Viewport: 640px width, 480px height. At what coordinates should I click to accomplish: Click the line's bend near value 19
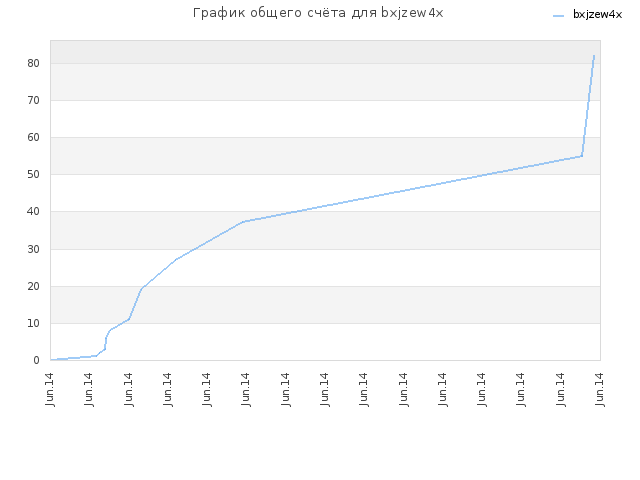click(x=142, y=289)
